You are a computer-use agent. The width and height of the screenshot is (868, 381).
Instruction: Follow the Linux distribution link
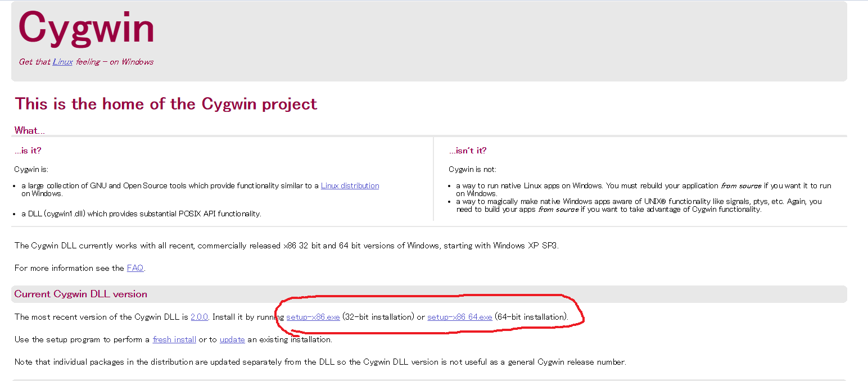(350, 185)
